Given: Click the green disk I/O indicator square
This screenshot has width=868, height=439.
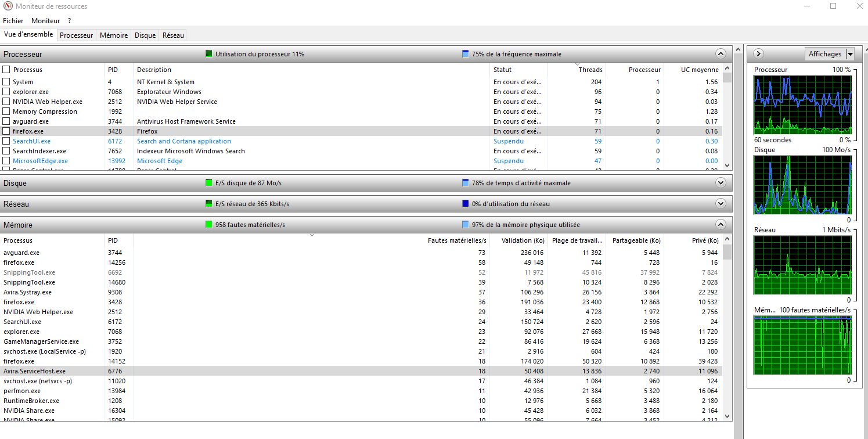Looking at the screenshot, I should tap(209, 183).
